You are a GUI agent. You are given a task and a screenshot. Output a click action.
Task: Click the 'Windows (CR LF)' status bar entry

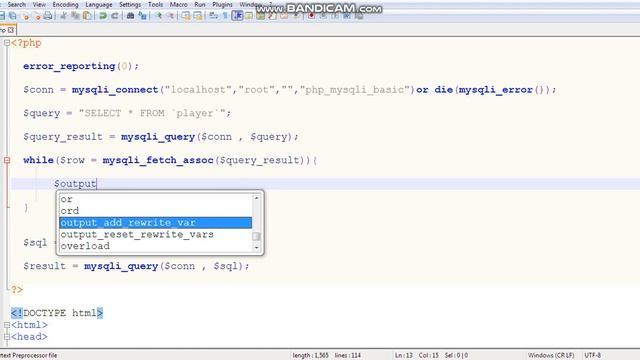[x=551, y=356]
